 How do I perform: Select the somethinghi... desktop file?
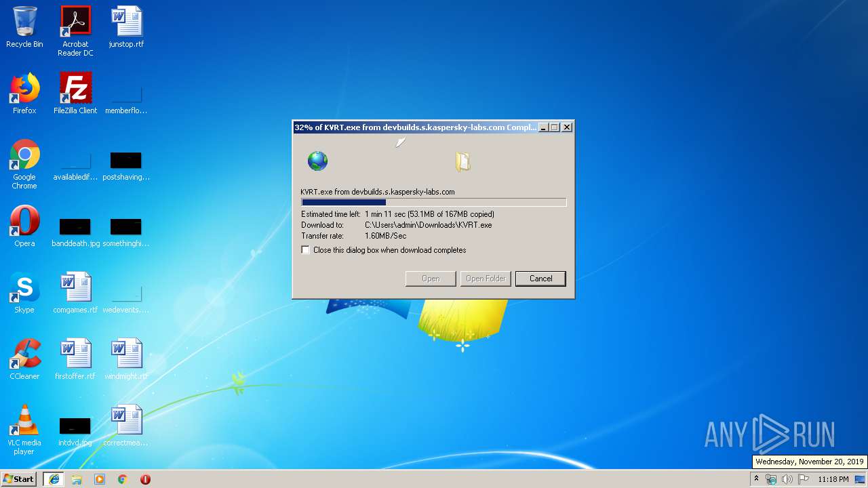pos(126,232)
